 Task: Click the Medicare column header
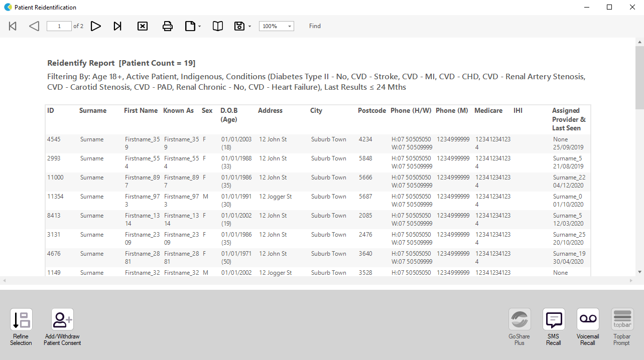[488, 111]
